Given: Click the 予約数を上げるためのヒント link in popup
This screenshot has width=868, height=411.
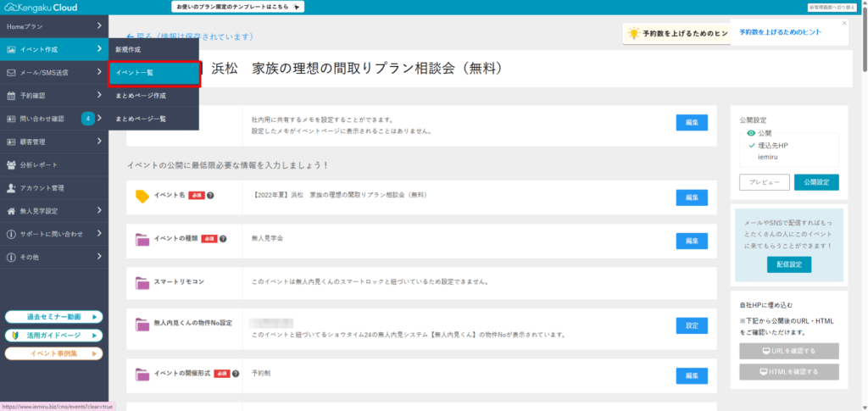Looking at the screenshot, I should (780, 32).
